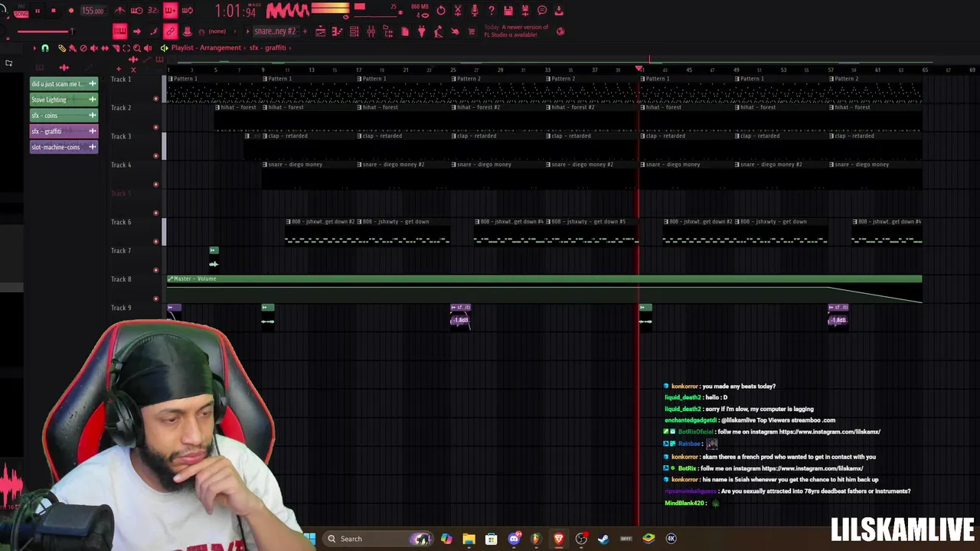Select 'did u just scam me t..' clip

(64, 84)
